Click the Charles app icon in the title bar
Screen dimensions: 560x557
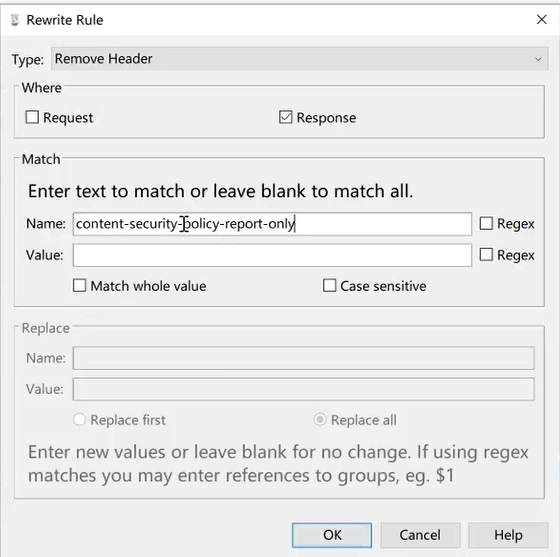tap(15, 20)
